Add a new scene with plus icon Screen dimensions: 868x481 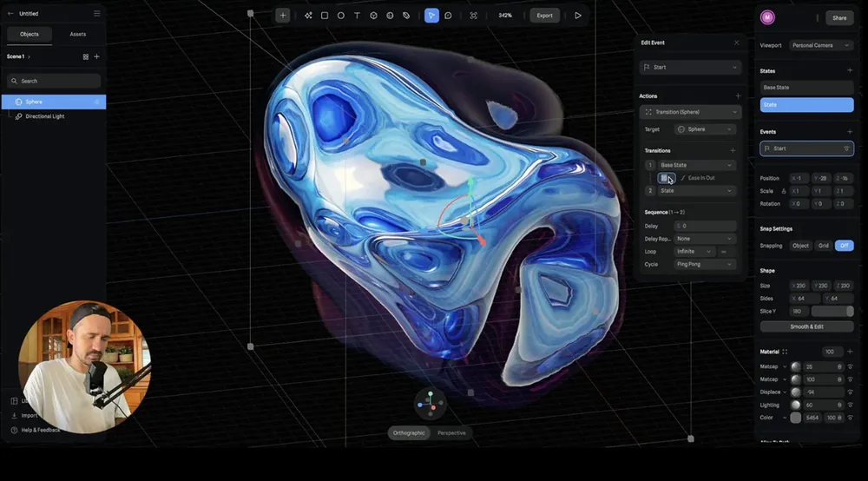coord(97,56)
